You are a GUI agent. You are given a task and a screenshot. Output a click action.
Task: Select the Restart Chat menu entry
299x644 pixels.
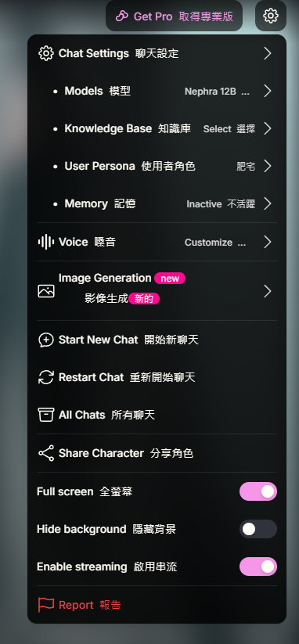[157, 377]
